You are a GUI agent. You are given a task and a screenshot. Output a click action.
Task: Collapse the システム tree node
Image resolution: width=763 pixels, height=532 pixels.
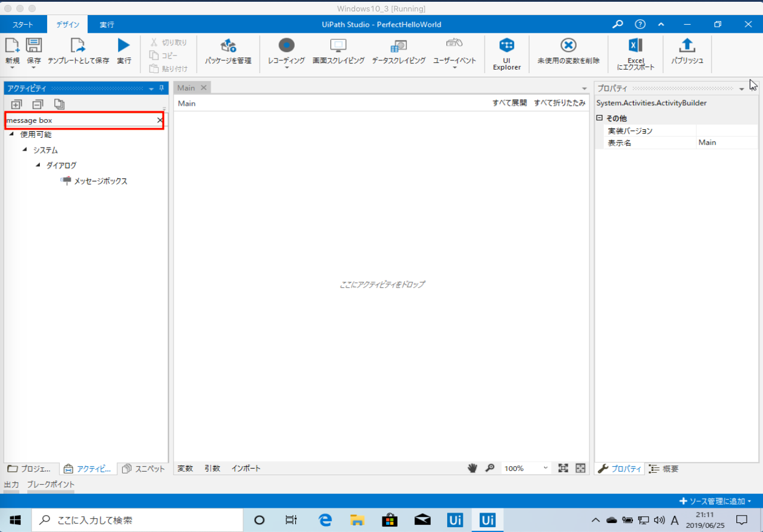(25, 149)
